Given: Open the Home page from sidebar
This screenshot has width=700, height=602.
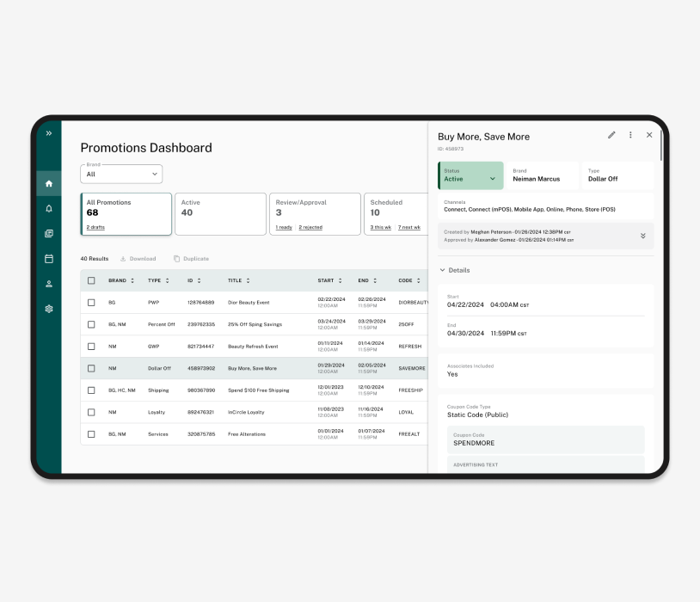Looking at the screenshot, I should [x=49, y=183].
